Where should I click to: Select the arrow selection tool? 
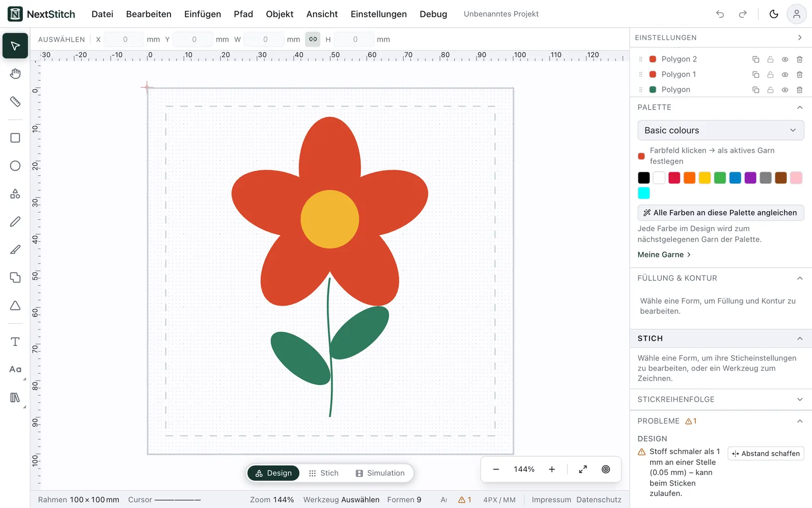point(15,46)
